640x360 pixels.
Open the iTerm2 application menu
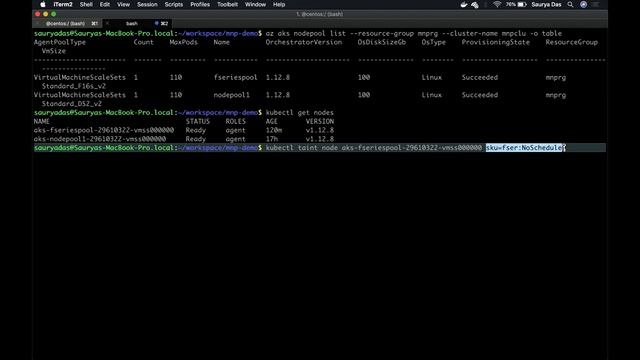[x=63, y=4]
